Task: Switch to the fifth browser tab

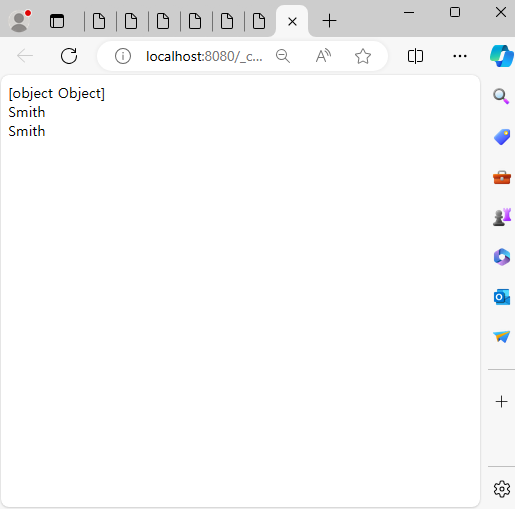Action: pos(227,21)
